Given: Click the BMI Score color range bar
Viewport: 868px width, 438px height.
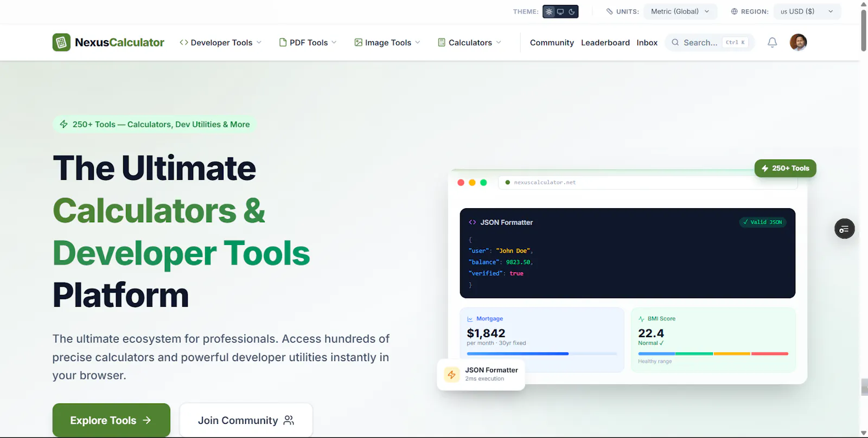Looking at the screenshot, I should (x=713, y=354).
